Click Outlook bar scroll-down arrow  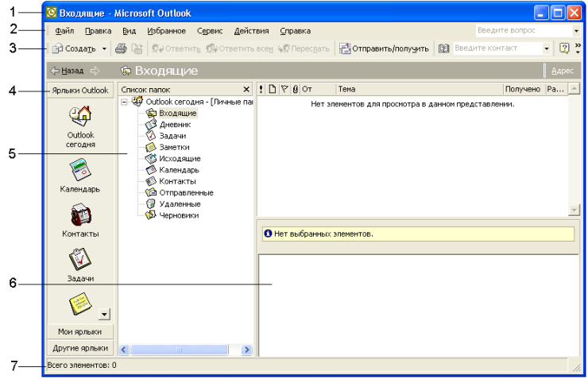pos(104,314)
